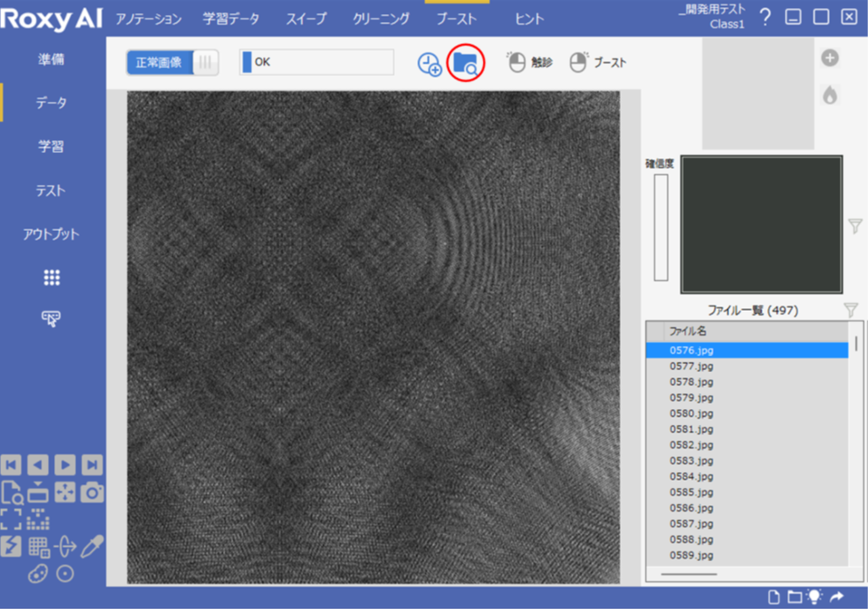Select file 0583.jpg in list
This screenshot has height=609, width=868.
point(692,460)
